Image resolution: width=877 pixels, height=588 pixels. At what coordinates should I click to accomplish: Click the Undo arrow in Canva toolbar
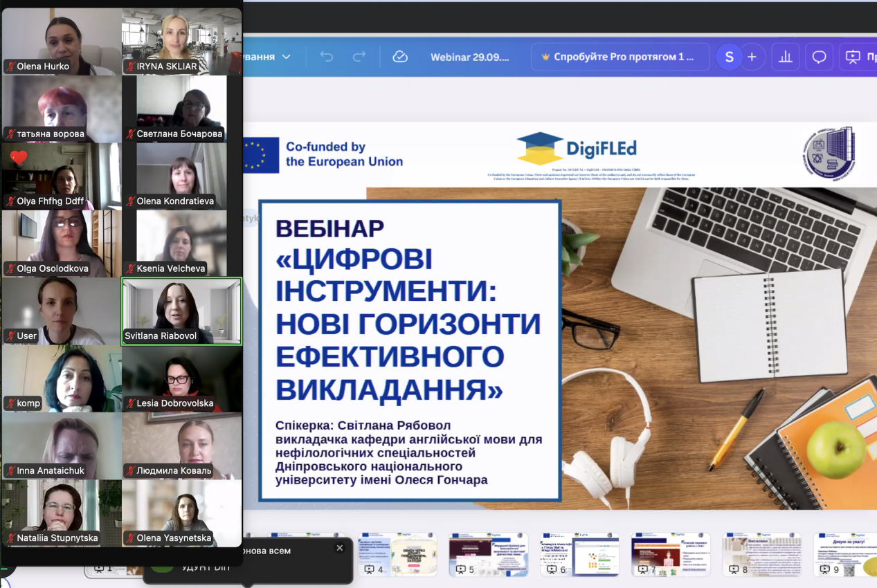point(327,57)
